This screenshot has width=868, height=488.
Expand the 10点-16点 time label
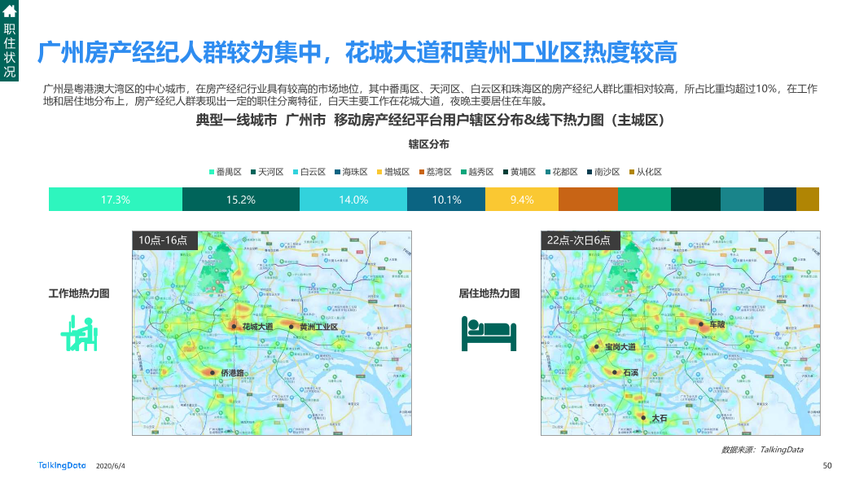(x=163, y=241)
